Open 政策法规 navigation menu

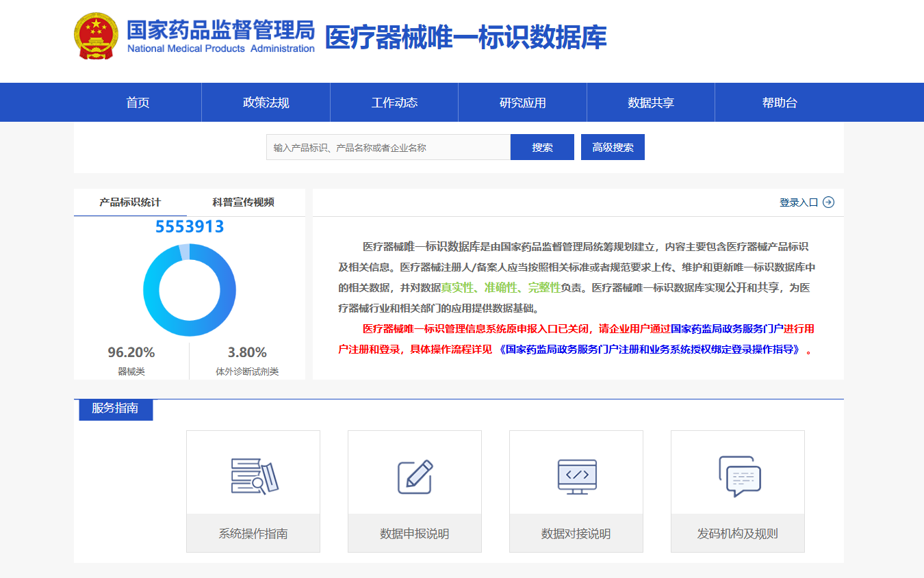pos(266,103)
